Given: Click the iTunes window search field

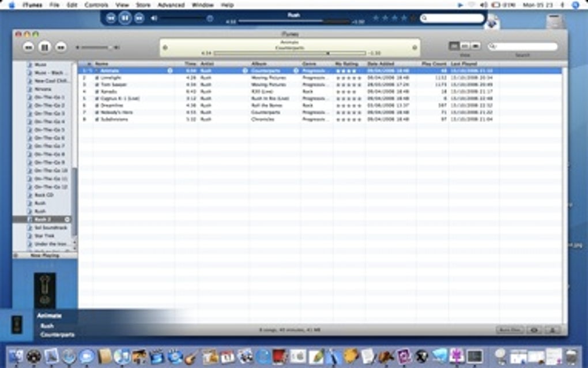Looking at the screenshot, I should [522, 47].
